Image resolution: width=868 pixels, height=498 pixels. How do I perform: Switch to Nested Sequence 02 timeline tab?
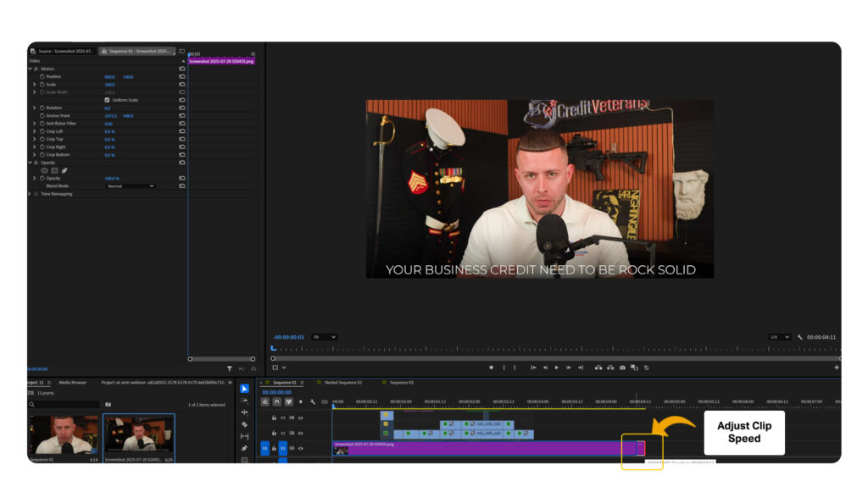tap(343, 382)
